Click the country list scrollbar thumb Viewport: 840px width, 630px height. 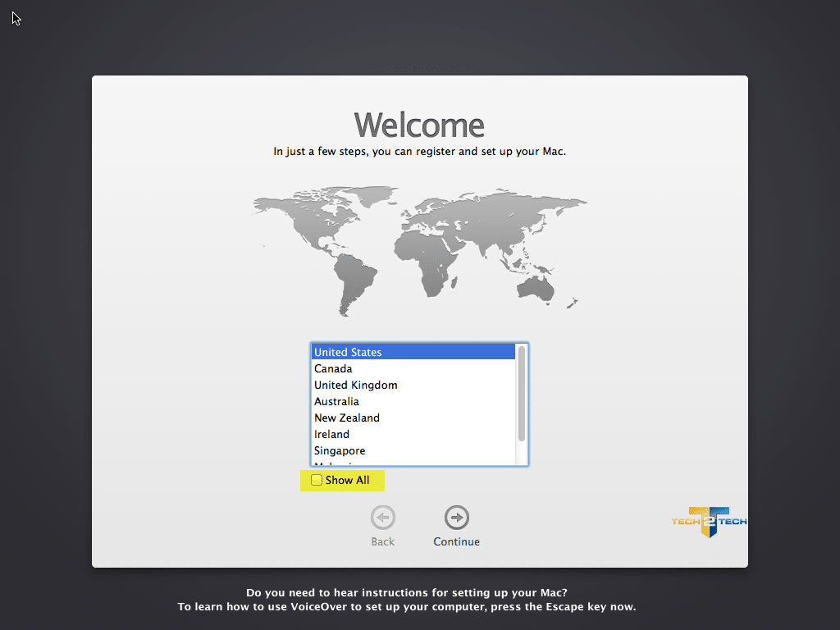tap(522, 394)
